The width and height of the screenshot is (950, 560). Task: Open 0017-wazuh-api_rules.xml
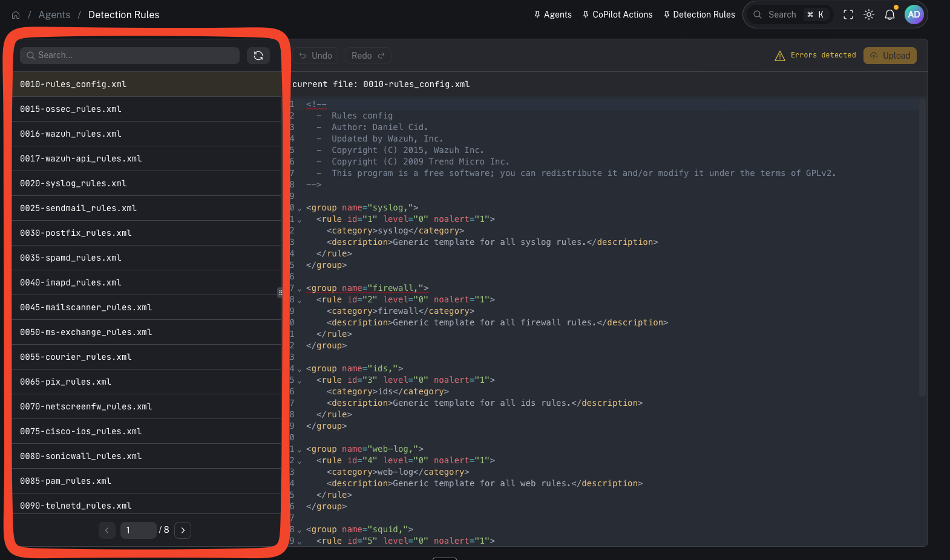coord(146,158)
